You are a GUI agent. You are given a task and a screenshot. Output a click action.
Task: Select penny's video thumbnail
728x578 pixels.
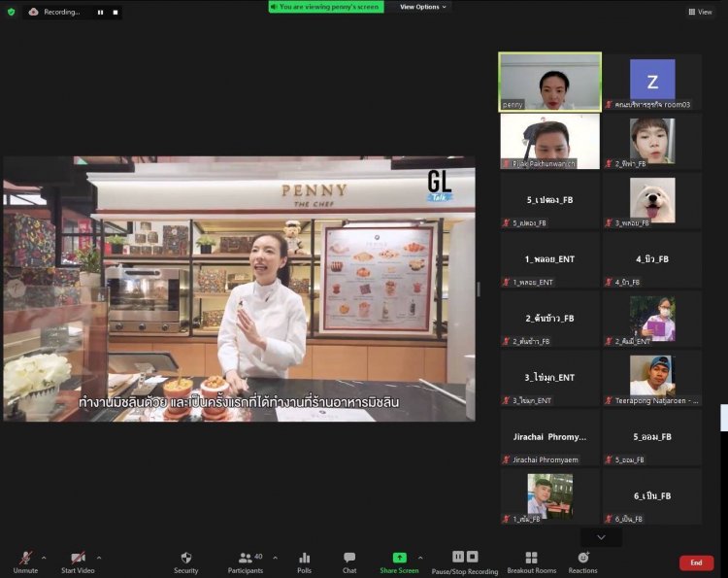click(x=549, y=82)
